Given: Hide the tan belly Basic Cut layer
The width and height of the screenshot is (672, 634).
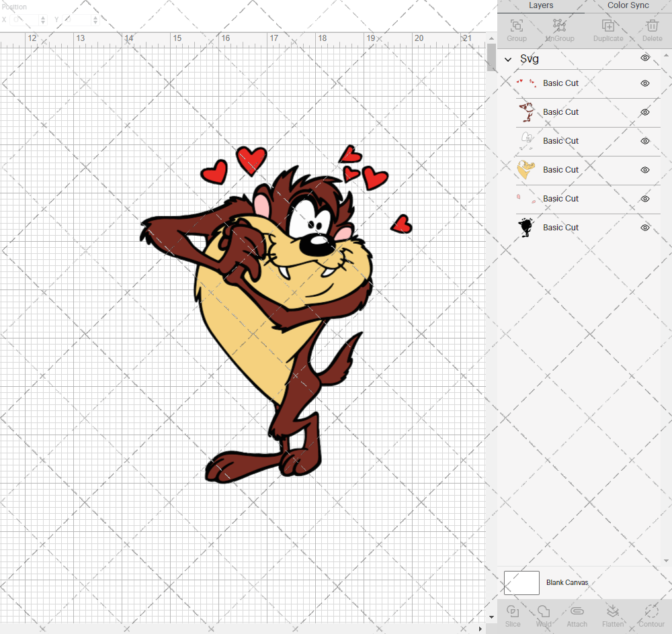Looking at the screenshot, I should point(645,170).
